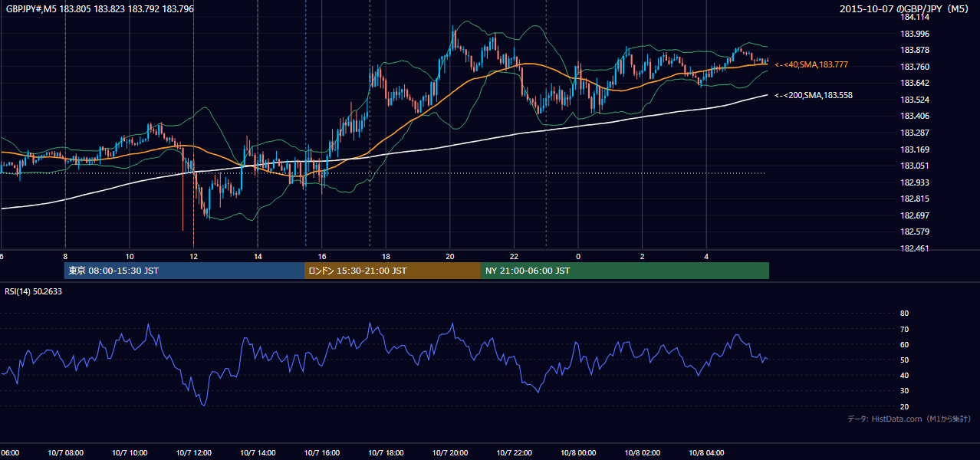
Task: Click price axis value 182.461
Action: coord(914,248)
